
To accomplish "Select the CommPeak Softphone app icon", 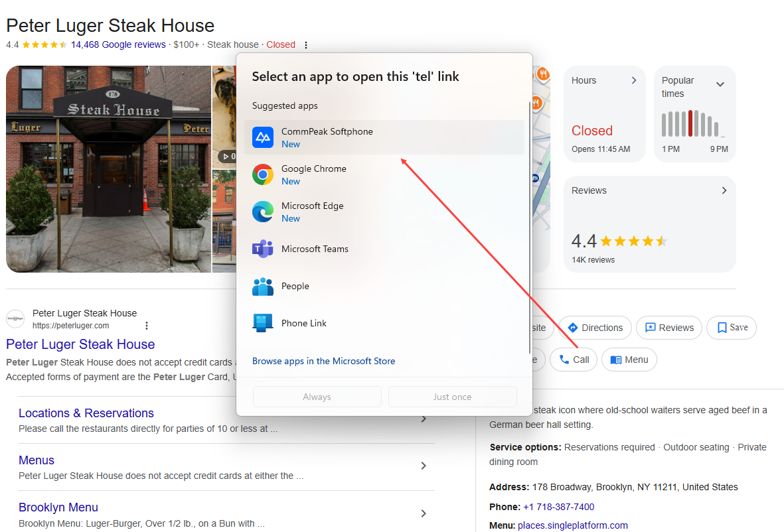I will (x=262, y=137).
